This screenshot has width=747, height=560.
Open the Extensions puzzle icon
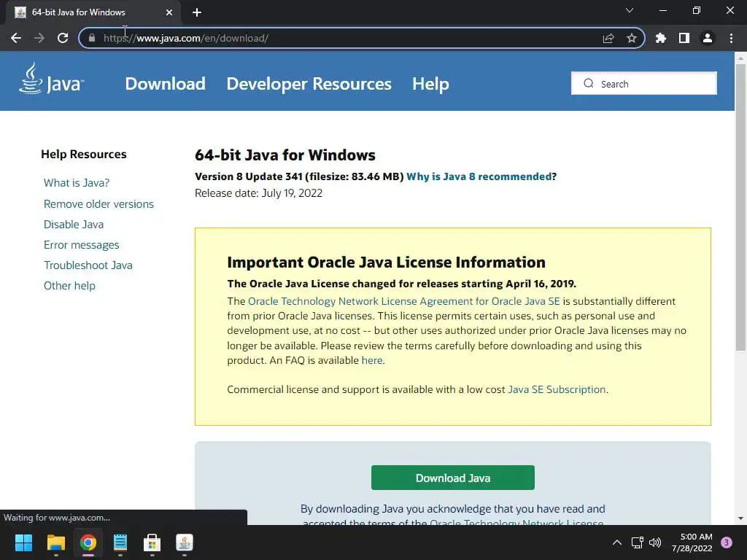point(661,38)
